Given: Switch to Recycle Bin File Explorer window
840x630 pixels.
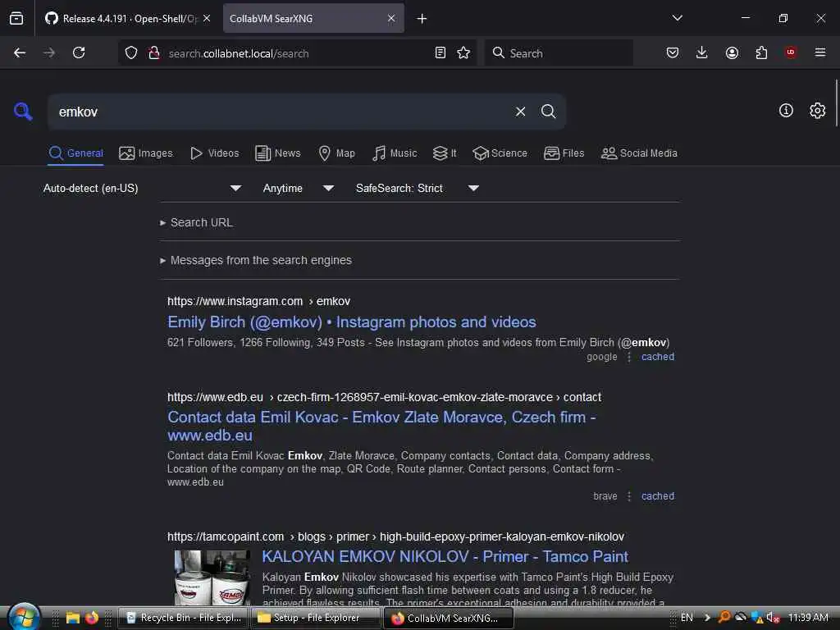Looking at the screenshot, I should point(183,618).
